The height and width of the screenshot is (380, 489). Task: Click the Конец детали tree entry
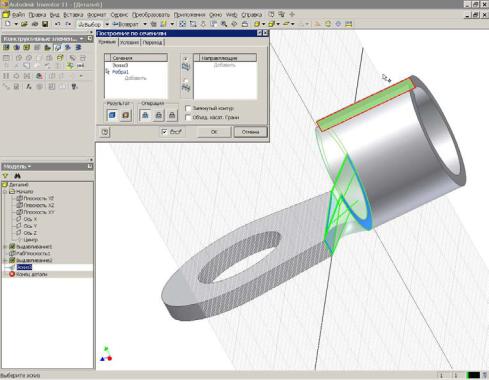tap(32, 274)
